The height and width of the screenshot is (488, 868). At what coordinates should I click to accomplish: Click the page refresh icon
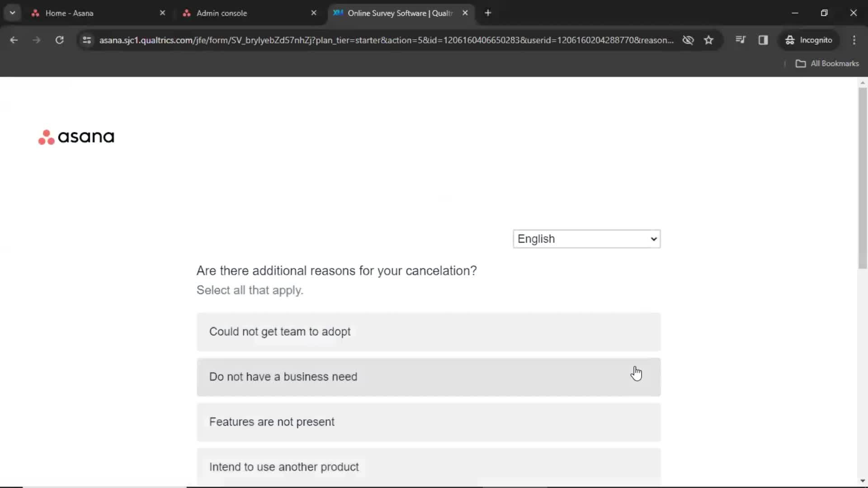[x=59, y=40]
